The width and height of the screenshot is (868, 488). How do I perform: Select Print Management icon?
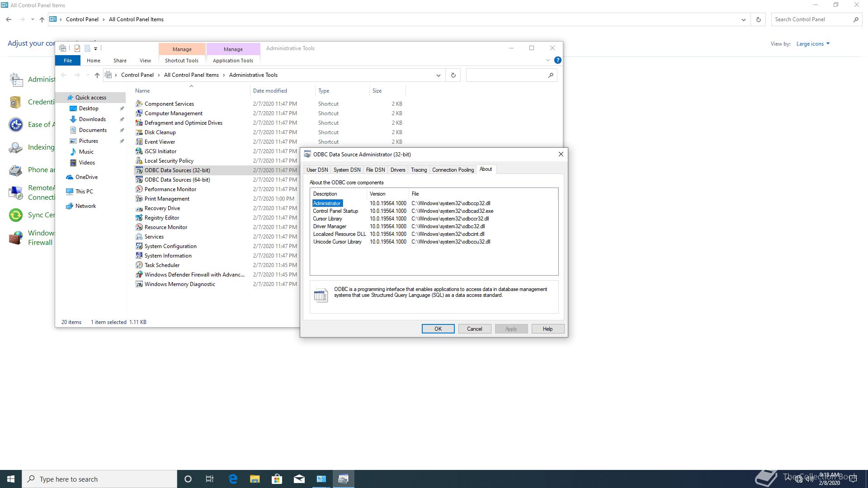[x=139, y=199]
